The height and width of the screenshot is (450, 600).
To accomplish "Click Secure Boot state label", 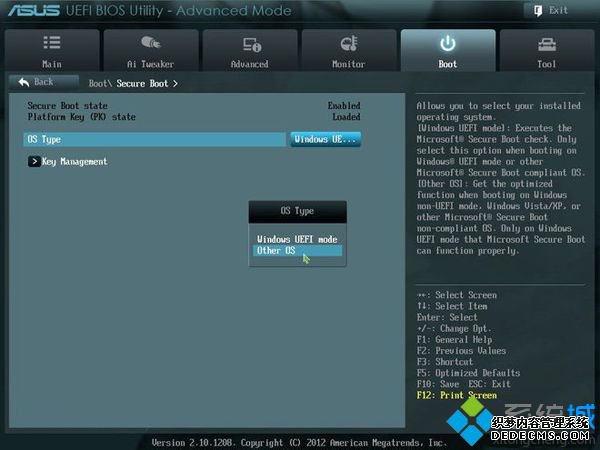I will (x=68, y=106).
